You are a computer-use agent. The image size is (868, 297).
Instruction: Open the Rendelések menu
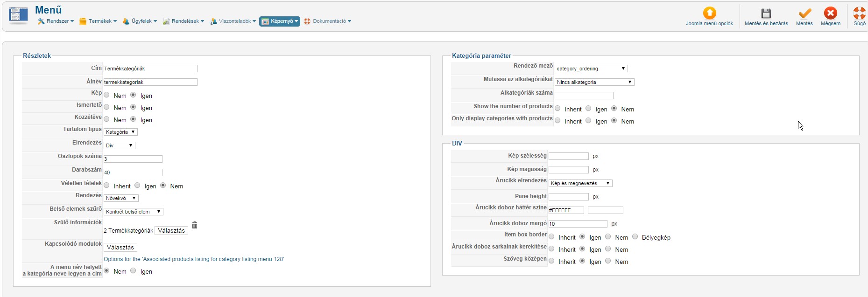click(183, 21)
